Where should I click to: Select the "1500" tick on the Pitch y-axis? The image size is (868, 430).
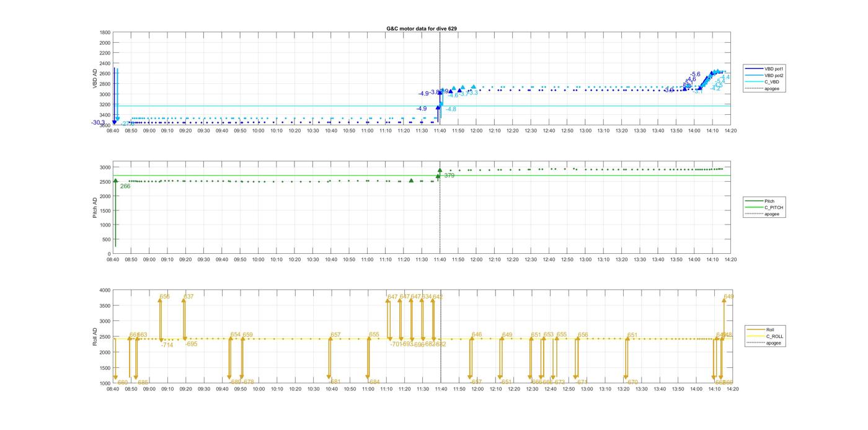tap(105, 211)
